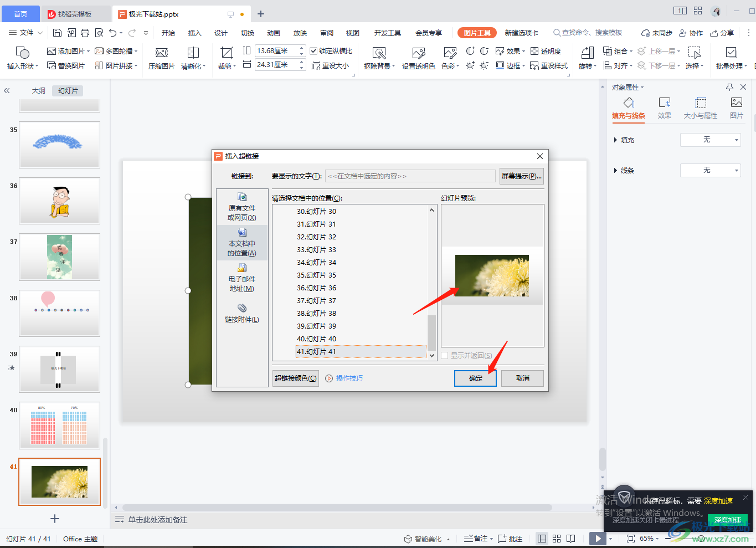The height and width of the screenshot is (548, 756).
Task: Click Cancel (取消) in hyperlink dialog
Action: (522, 378)
